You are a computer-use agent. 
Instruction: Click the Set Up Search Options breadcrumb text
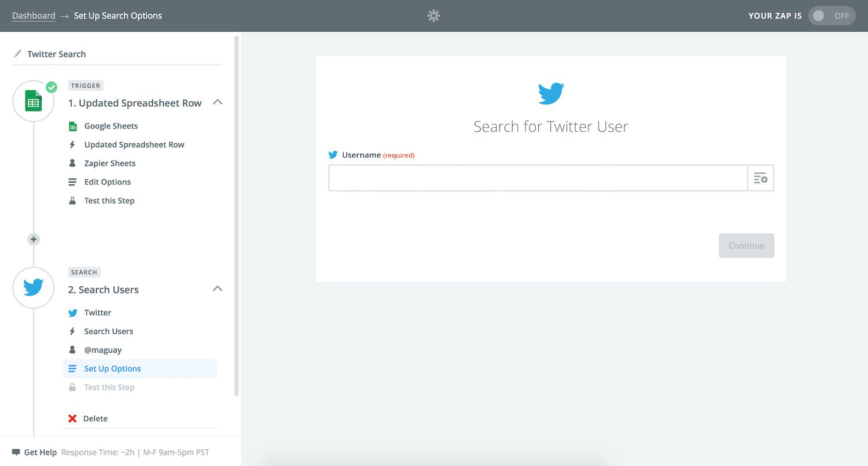click(118, 16)
